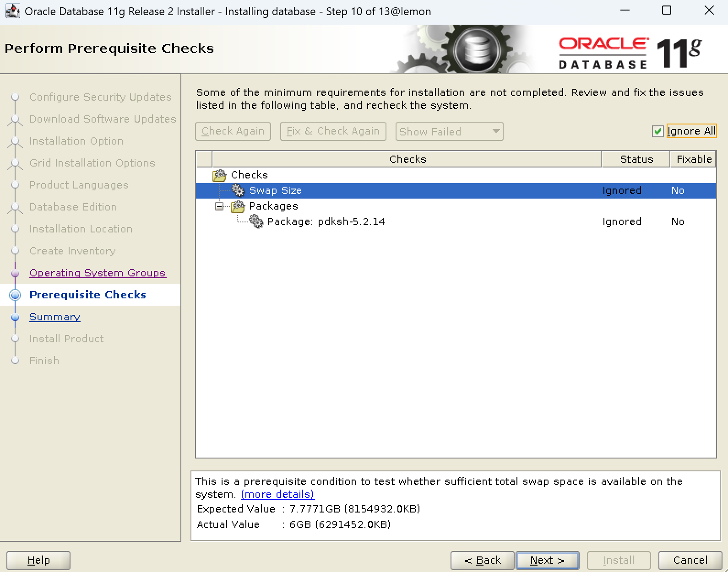
Task: Open the more details link
Action: pos(277,495)
